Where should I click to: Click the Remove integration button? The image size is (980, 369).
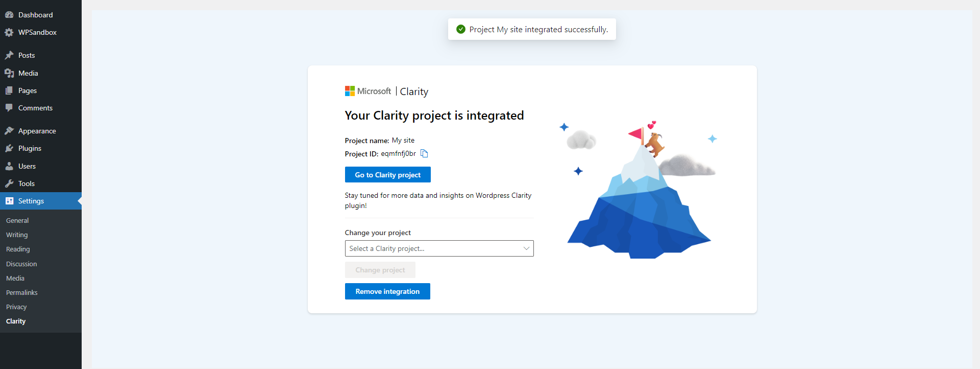tap(387, 291)
